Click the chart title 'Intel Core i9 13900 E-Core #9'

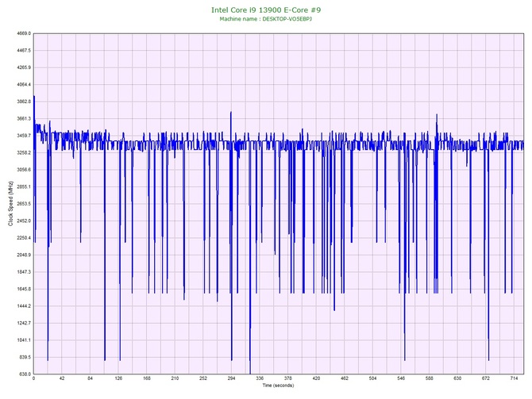tap(266, 10)
